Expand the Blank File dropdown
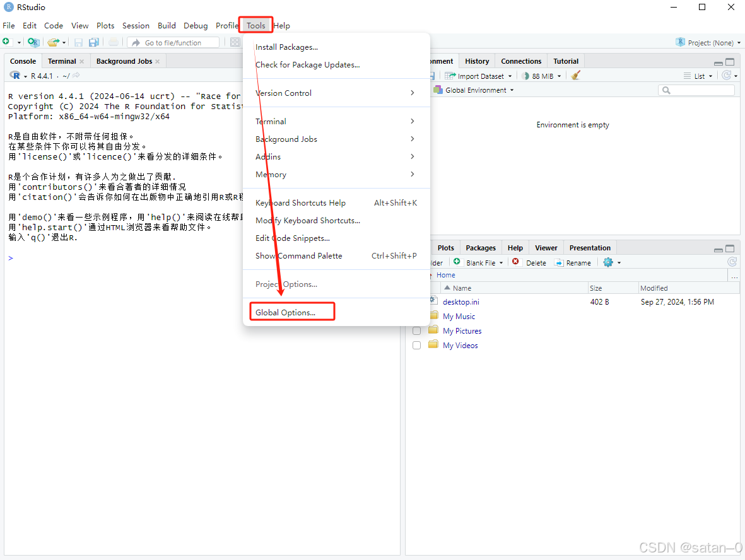Screen dimensions: 745x560 (x=501, y=263)
